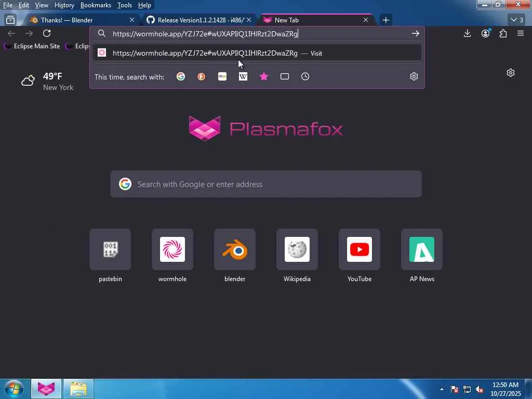This screenshot has height=399, width=532.
Task: Go forward with the forward arrow
Action: pos(29,33)
